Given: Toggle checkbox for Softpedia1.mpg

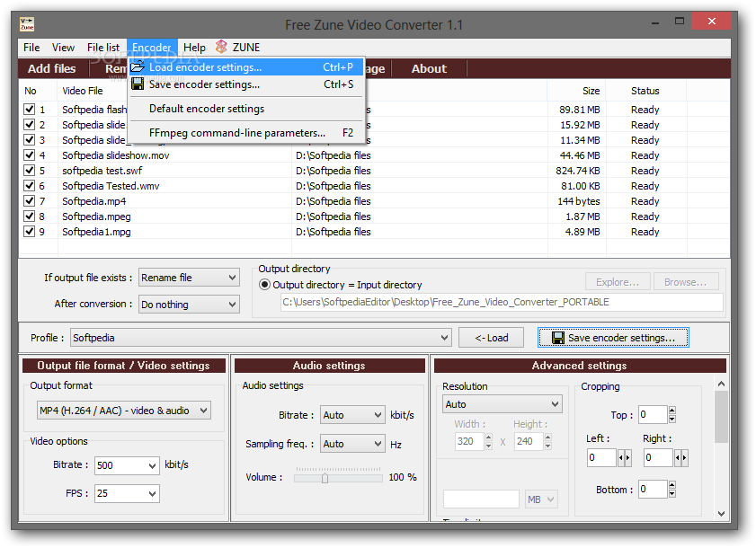Looking at the screenshot, I should coord(30,232).
